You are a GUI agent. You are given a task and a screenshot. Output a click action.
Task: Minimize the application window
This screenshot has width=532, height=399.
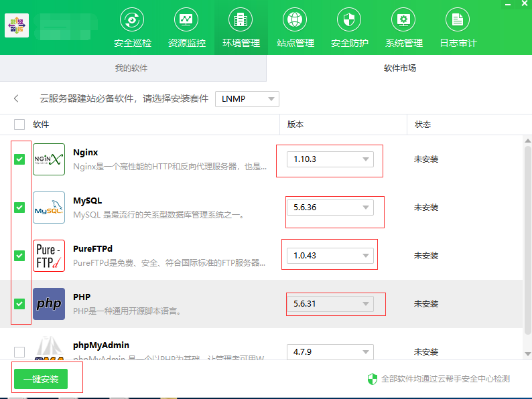(x=508, y=5)
